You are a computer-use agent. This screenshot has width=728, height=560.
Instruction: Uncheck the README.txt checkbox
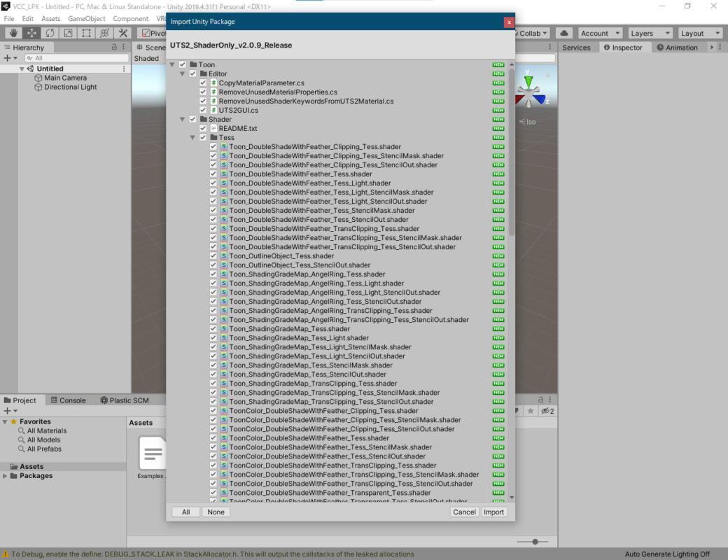[x=203, y=129]
